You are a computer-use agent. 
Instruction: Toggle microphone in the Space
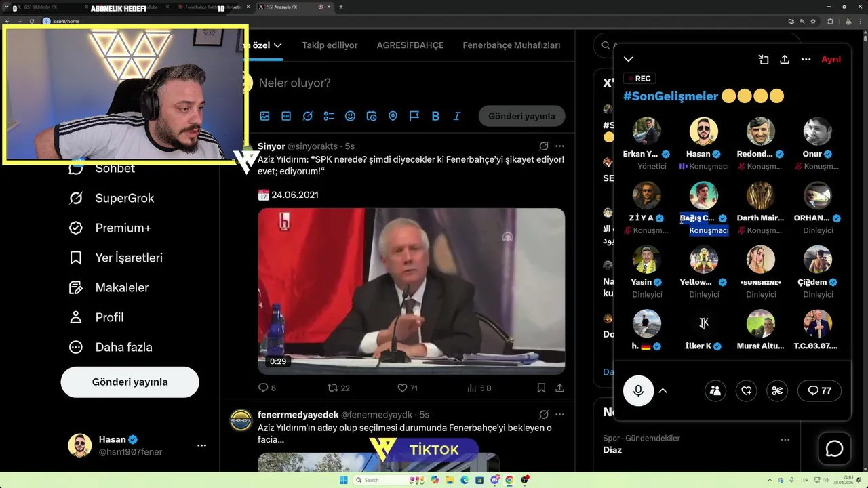[x=638, y=390]
